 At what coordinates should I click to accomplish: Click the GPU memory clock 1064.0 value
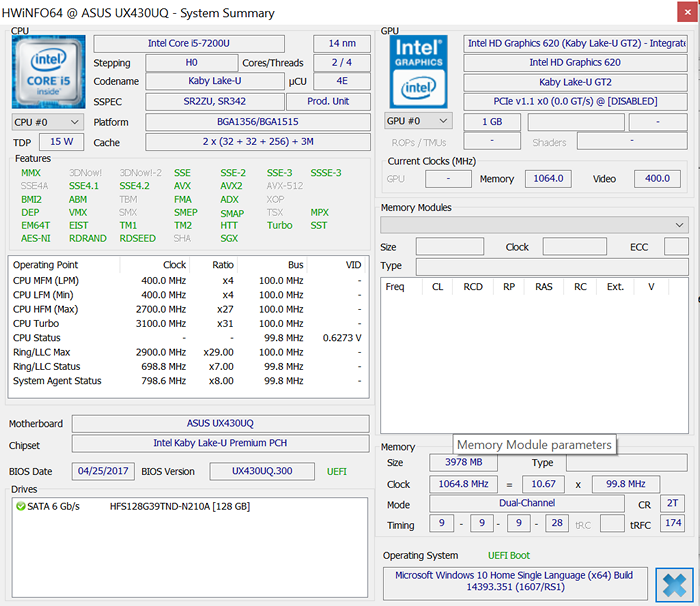click(548, 179)
